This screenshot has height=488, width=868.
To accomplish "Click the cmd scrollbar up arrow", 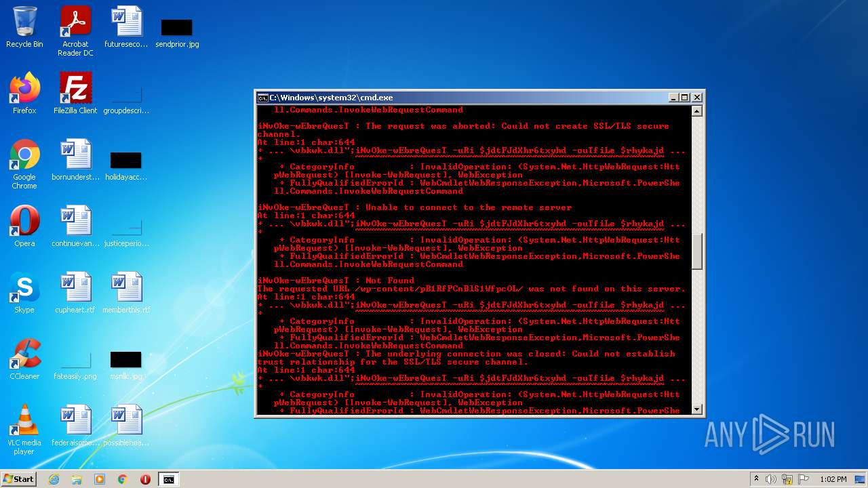I will (x=696, y=110).
